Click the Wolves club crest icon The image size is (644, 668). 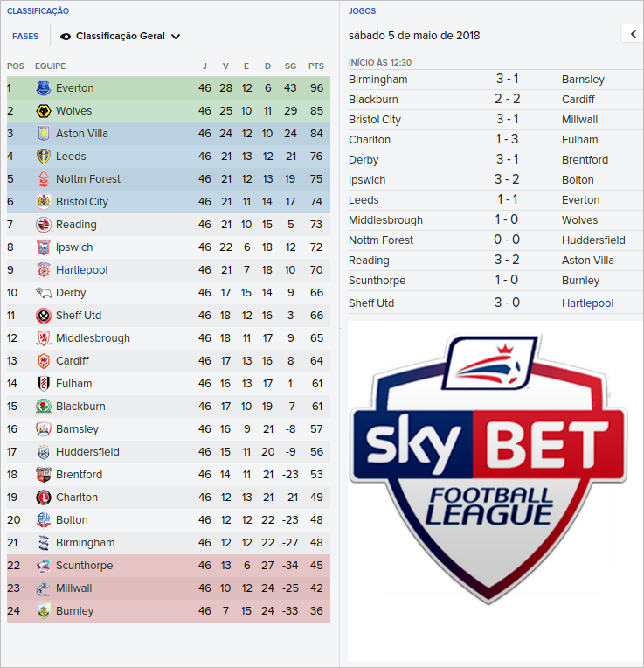(44, 111)
